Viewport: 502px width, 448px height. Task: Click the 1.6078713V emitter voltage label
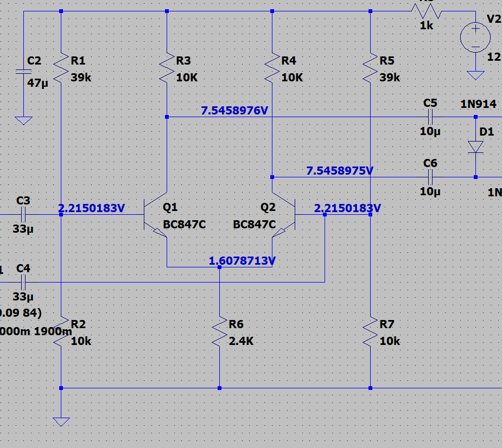pos(242,261)
